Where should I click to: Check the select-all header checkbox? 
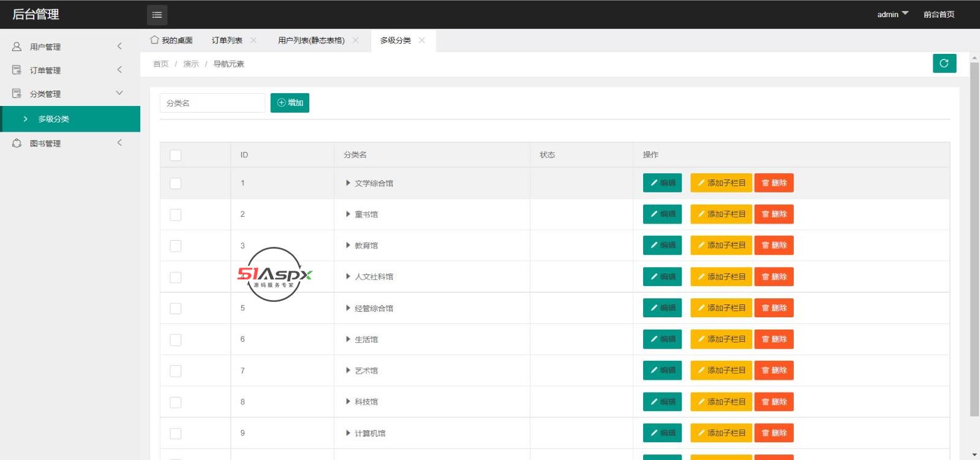pyautogui.click(x=176, y=155)
